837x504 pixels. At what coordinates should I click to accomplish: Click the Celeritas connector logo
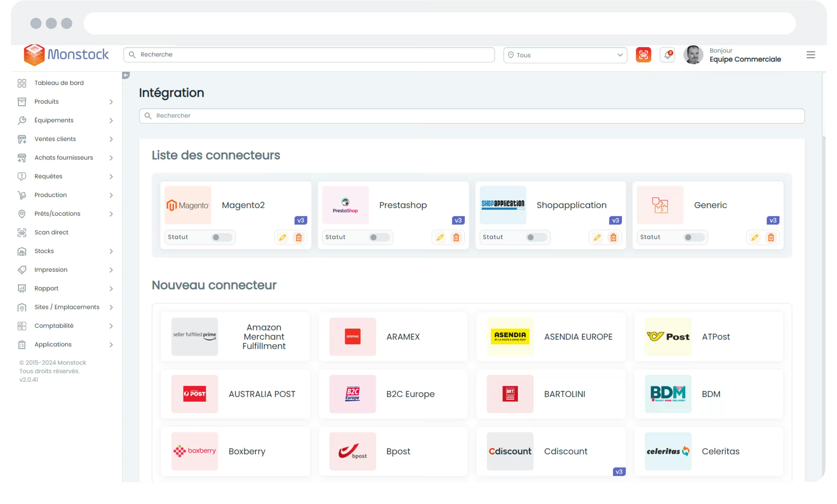(x=668, y=451)
